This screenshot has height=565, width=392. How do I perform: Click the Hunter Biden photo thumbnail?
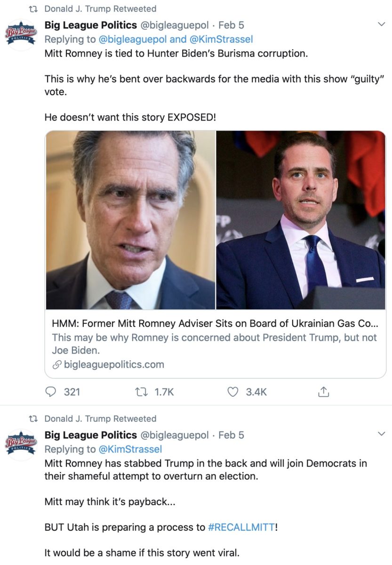301,220
